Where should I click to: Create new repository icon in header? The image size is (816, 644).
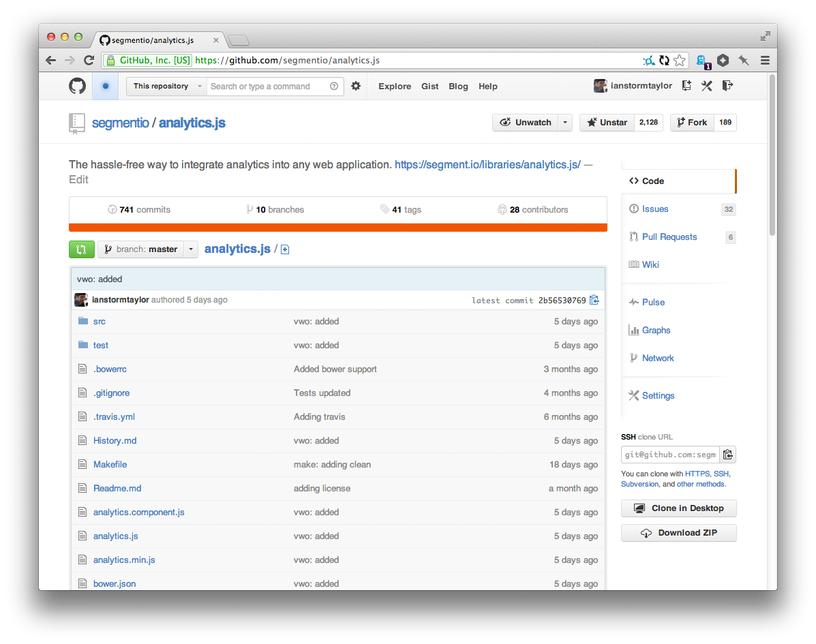687,86
